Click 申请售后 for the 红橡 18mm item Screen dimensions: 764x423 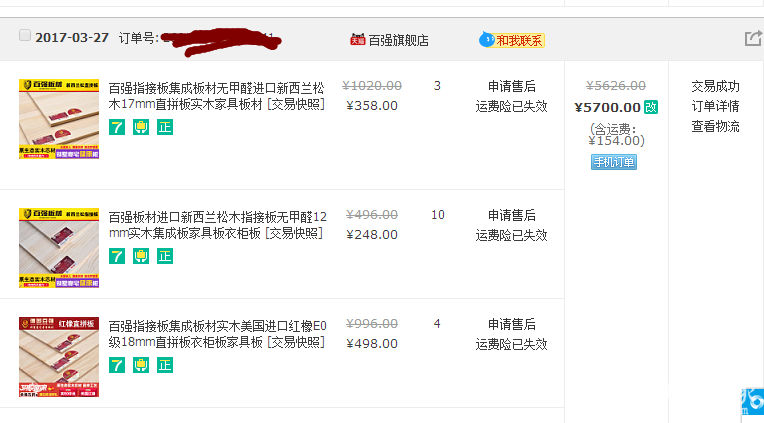tap(512, 324)
